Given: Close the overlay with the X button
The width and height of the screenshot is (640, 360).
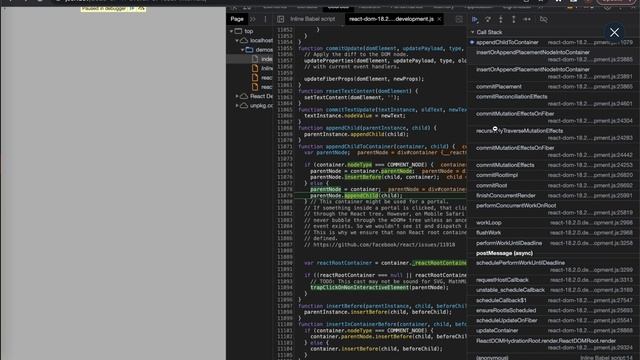Looking at the screenshot, I should click(614, 33).
